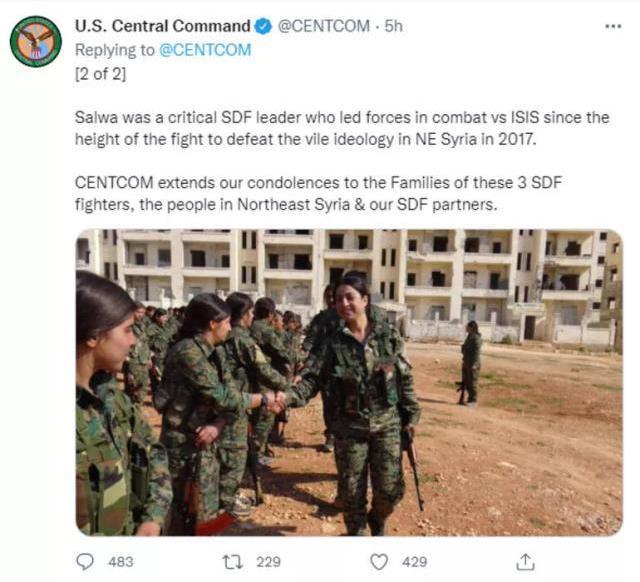The width and height of the screenshot is (640, 582).
Task: Open the three-dot more options menu
Action: coord(613,27)
